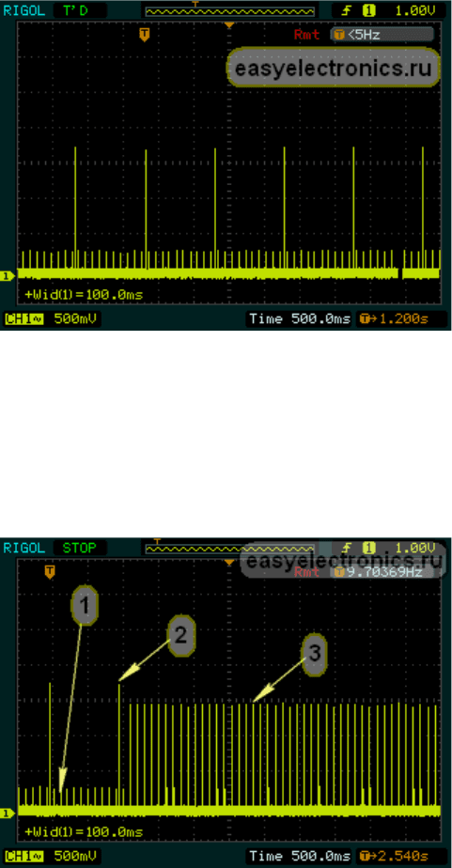Click the large easyelectronics.ru watermark badge

[x=334, y=68]
